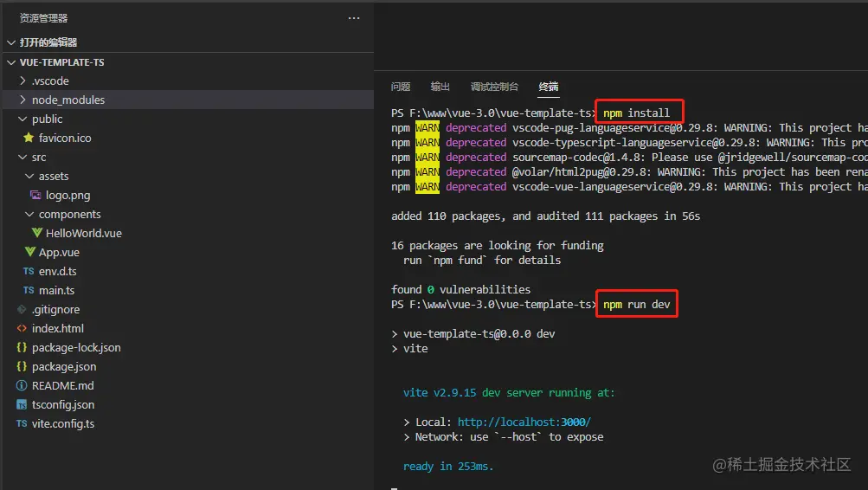Open tsconfig.json file
This screenshot has height=490, width=868.
pyautogui.click(x=63, y=405)
